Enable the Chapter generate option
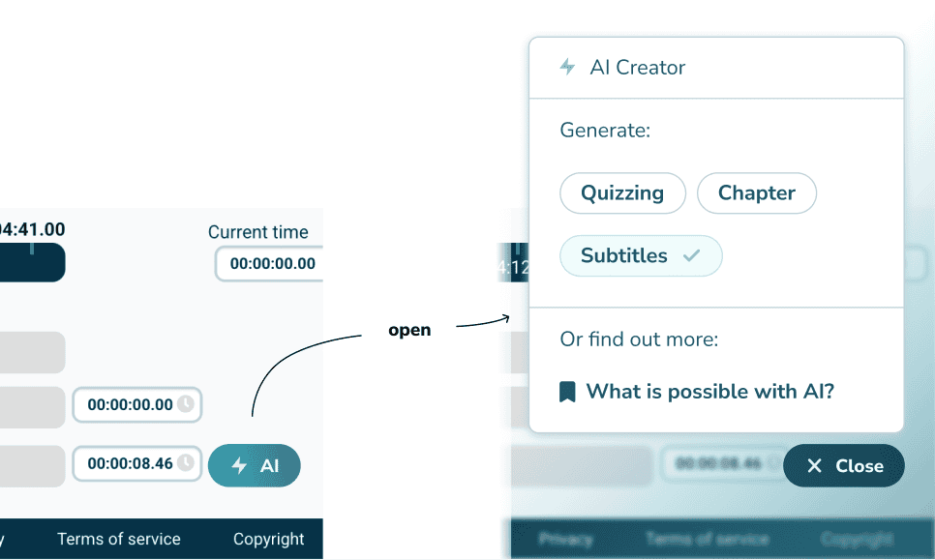 [x=756, y=192]
